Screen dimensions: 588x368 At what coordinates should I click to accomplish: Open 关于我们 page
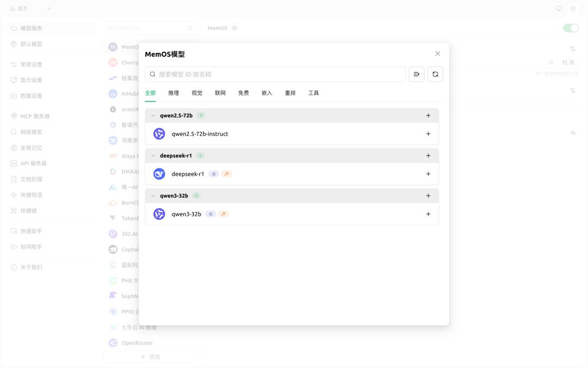[51, 267]
